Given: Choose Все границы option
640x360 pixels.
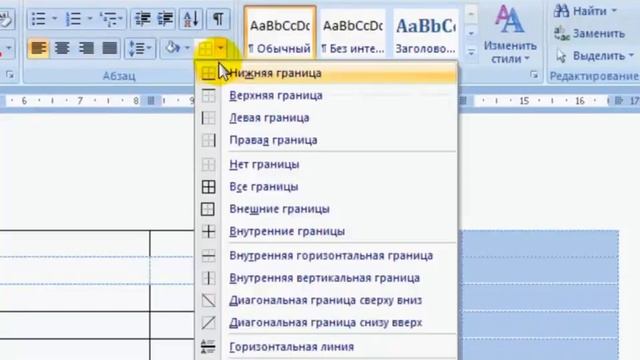Looking at the screenshot, I should (326, 187).
